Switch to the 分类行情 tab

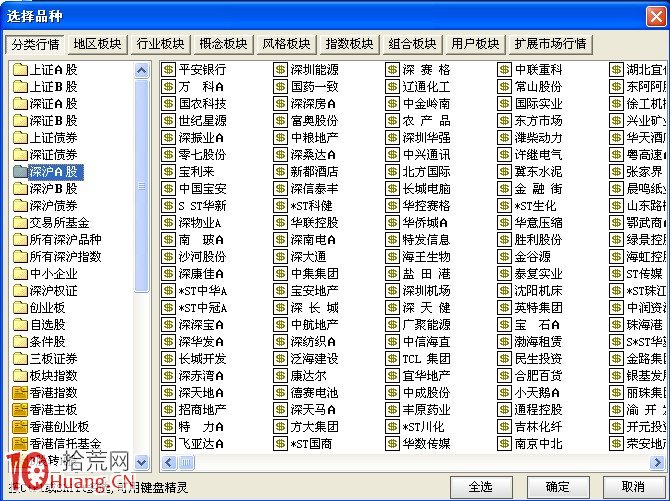coord(35,44)
